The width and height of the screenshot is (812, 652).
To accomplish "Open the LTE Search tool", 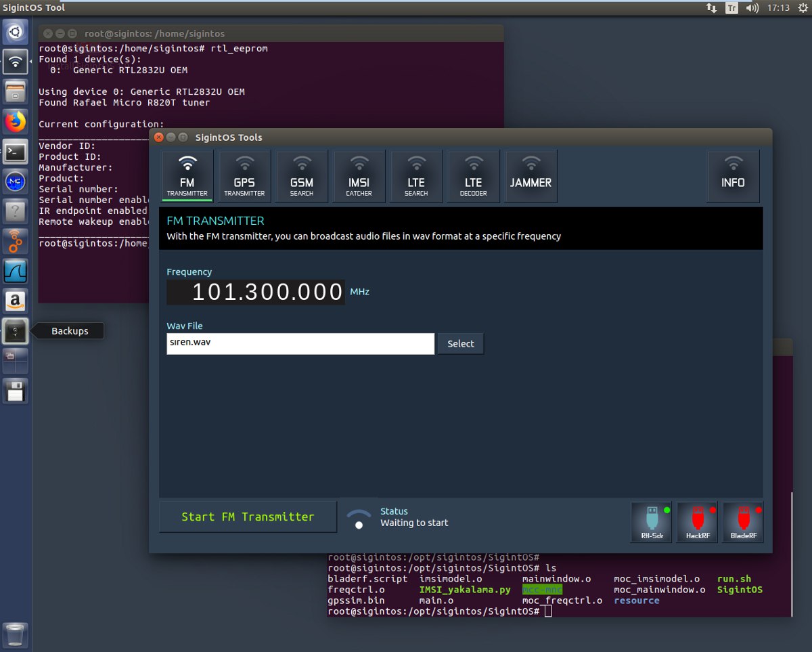I will [416, 176].
